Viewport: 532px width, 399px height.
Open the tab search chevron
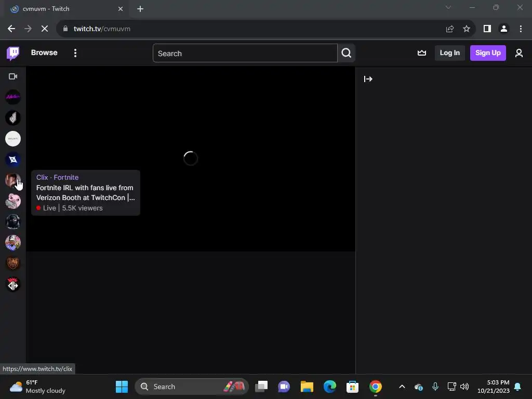pyautogui.click(x=448, y=7)
